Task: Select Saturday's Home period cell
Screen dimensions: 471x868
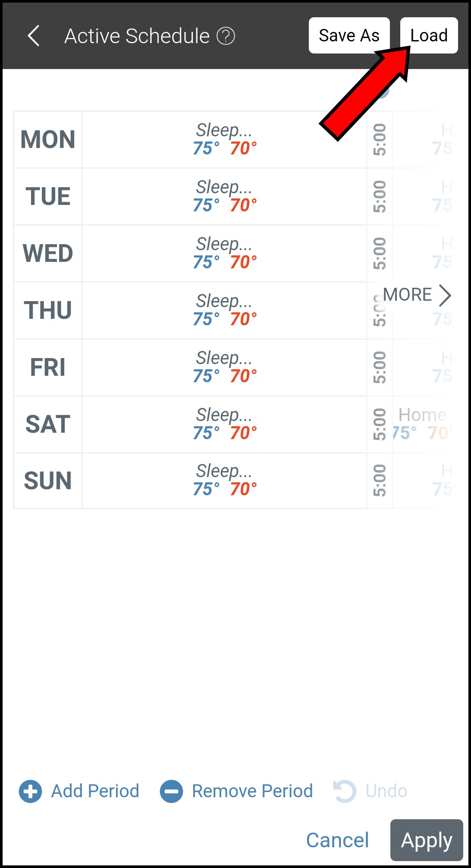Action: click(x=423, y=424)
